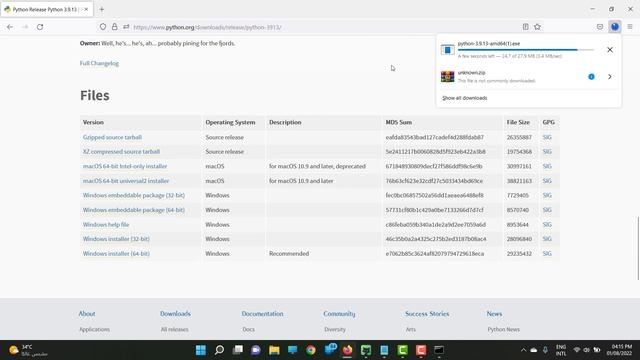Image resolution: width=640 pixels, height=360 pixels.
Task: Click the site padlock security icon
Action: [115, 27]
